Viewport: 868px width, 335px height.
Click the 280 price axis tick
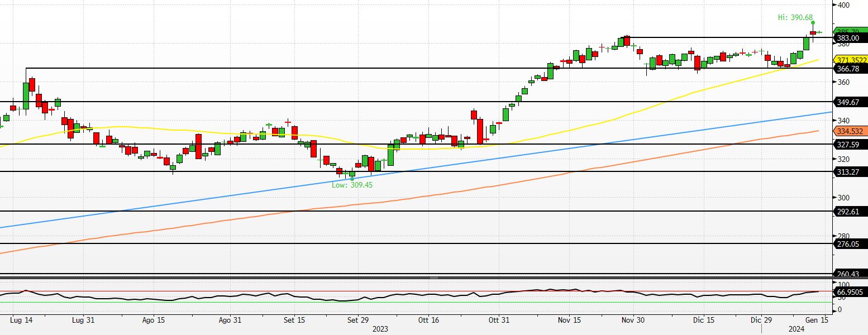tap(843, 236)
